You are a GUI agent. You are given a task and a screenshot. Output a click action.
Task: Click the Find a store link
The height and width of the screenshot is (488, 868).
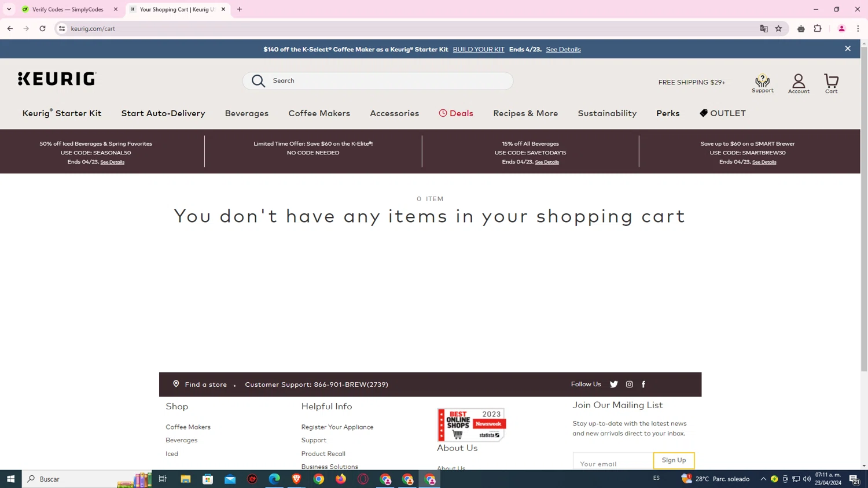pos(205,385)
